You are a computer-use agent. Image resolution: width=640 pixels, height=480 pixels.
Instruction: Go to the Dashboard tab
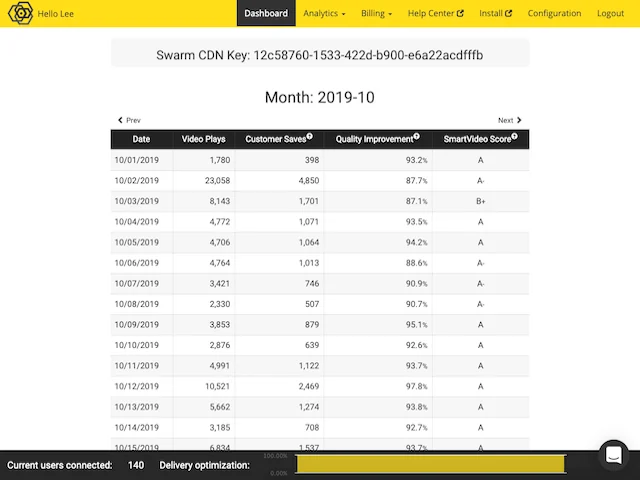266,13
